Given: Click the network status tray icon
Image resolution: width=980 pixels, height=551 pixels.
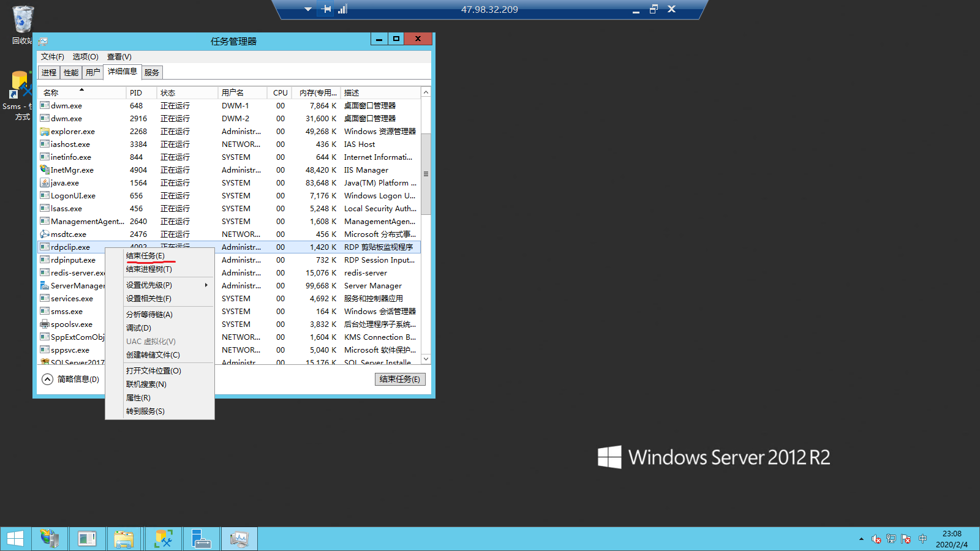Looking at the screenshot, I should pyautogui.click(x=891, y=539).
